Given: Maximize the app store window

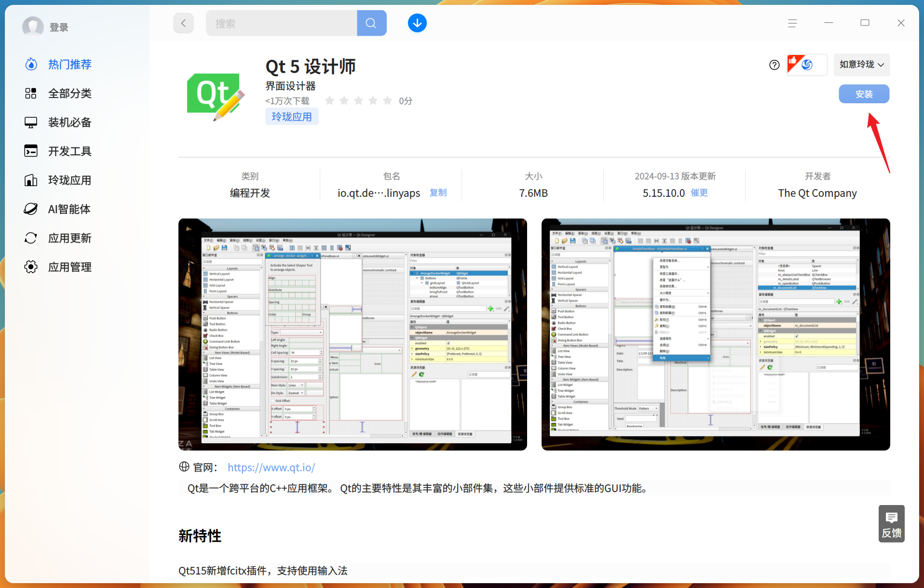Looking at the screenshot, I should pos(865,23).
